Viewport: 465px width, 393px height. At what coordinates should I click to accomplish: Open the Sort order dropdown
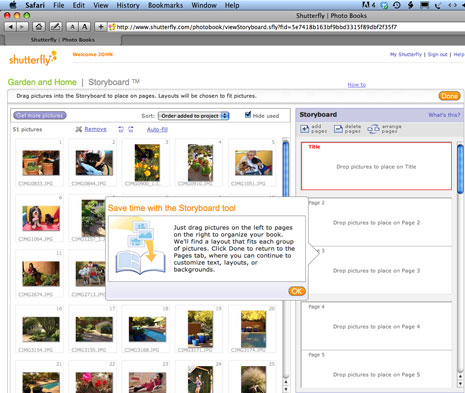pos(193,116)
